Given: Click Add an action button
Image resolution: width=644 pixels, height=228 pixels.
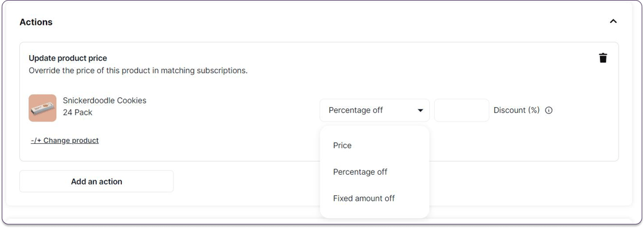Looking at the screenshot, I should [97, 181].
